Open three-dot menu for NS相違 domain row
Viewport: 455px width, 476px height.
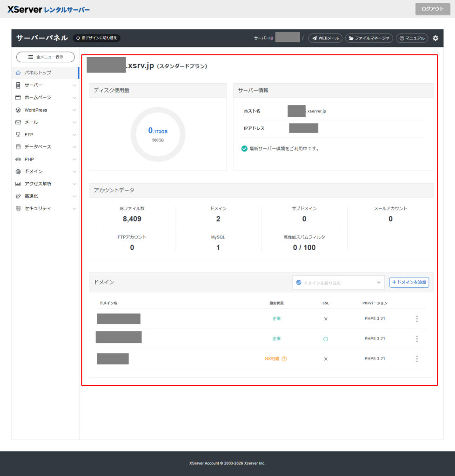(x=417, y=359)
